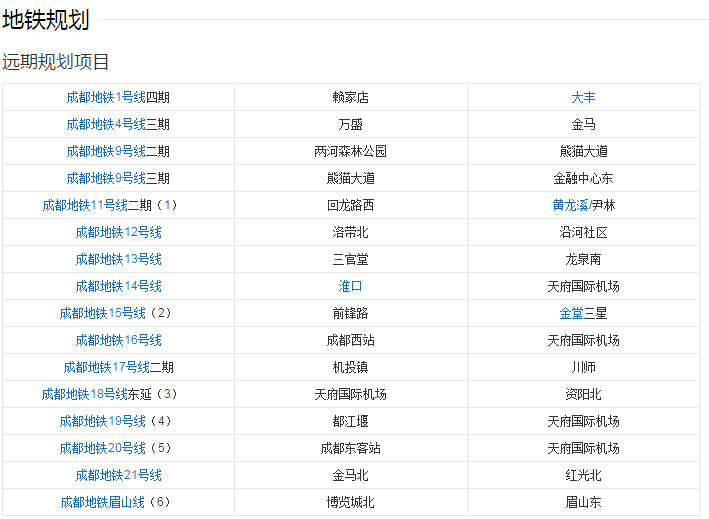
Task: Click 天府国际机场 in the 16号线 row
Action: (x=583, y=340)
